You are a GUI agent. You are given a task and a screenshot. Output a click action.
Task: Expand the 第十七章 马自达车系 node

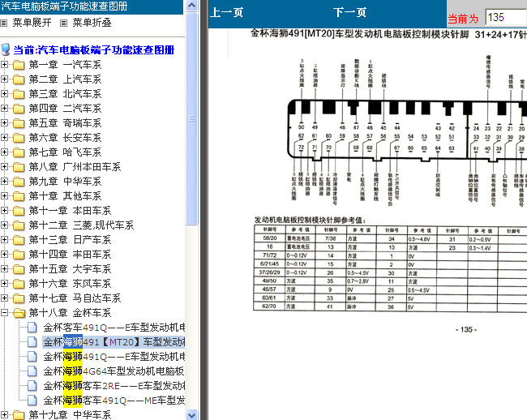[4, 298]
